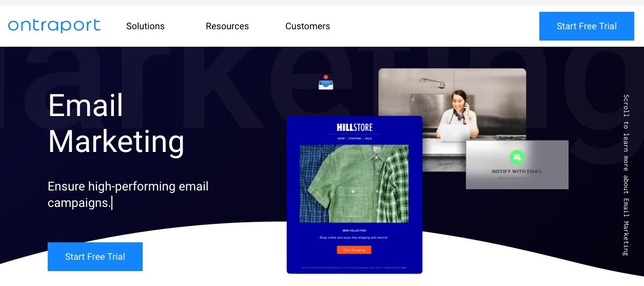Image resolution: width=644 pixels, height=286 pixels.
Task: Go to the Customers page
Action: click(x=308, y=26)
